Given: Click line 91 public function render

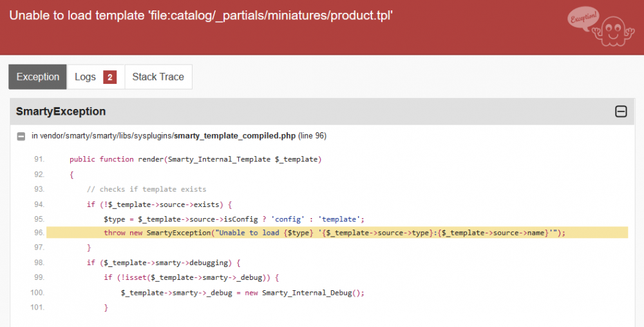Looking at the screenshot, I should pos(196,159).
